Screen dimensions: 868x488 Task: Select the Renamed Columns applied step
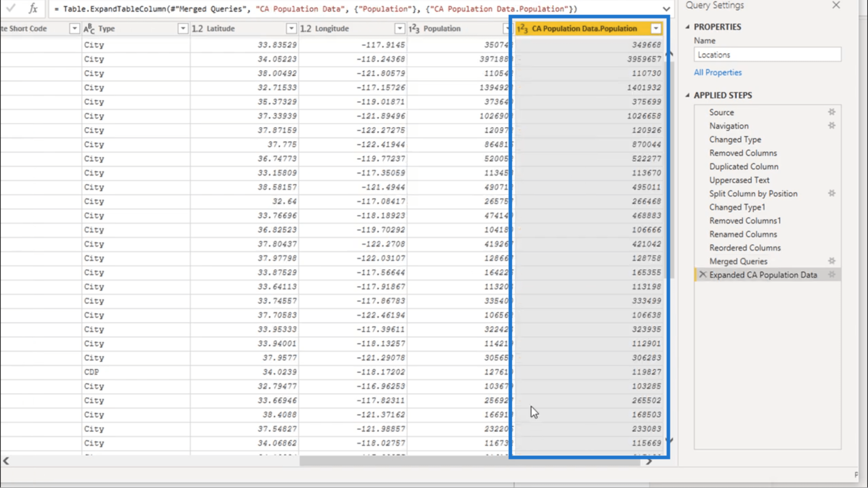[742, 234]
